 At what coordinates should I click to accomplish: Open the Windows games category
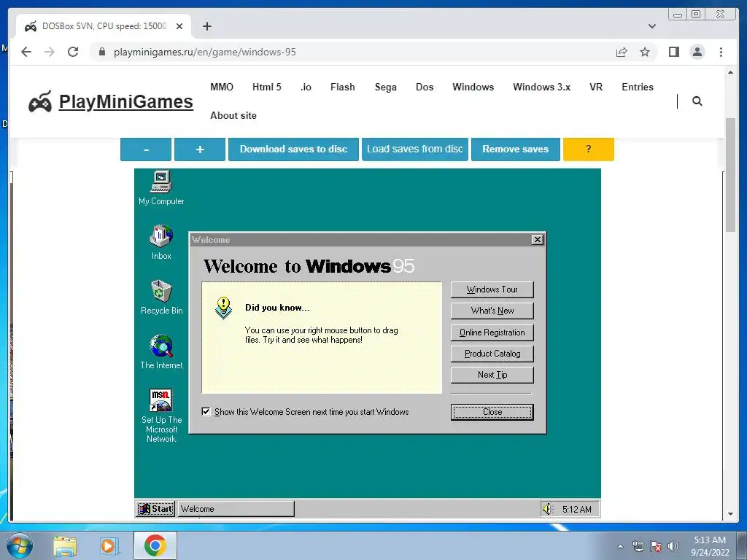tap(473, 87)
